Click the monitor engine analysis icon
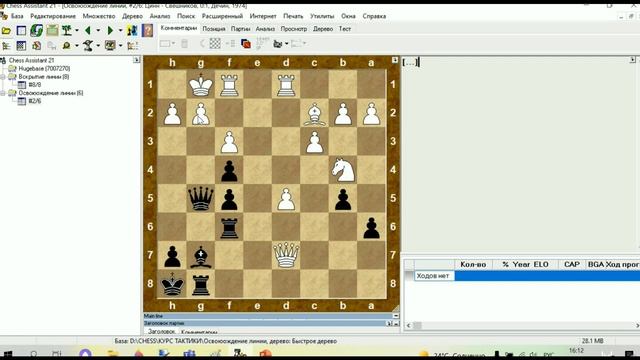Screen dimensions: 640x360 pos(110,46)
